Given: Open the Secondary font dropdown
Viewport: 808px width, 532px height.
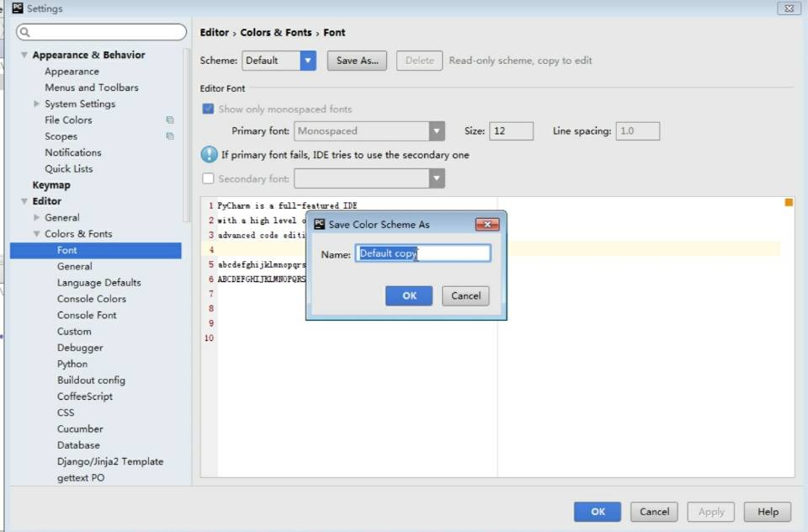Looking at the screenshot, I should (x=437, y=178).
